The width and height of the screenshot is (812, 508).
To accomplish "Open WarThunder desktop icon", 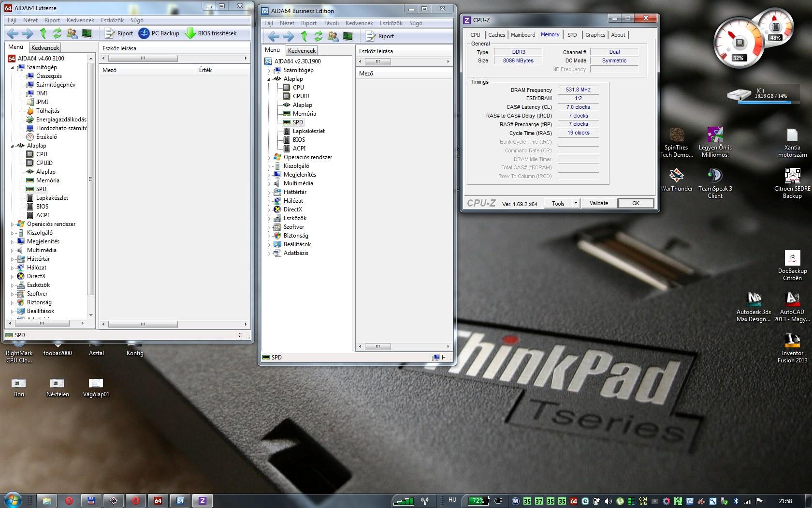I will [676, 180].
